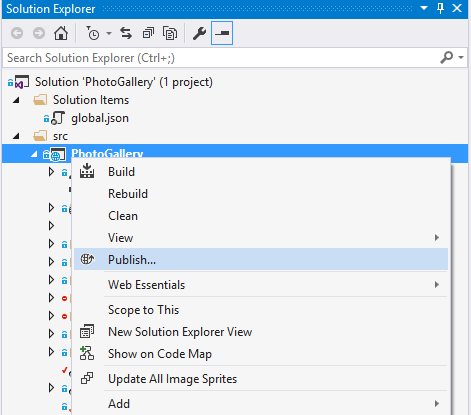This screenshot has width=471, height=415.
Task: Click the PhotoGallery web project icon
Action: pos(58,154)
